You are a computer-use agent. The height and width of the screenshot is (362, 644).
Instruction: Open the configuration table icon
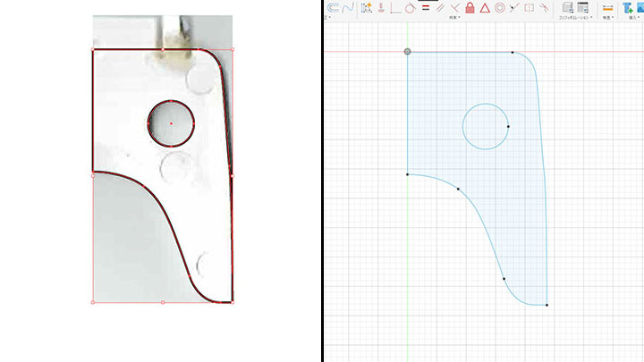pyautogui.click(x=582, y=7)
